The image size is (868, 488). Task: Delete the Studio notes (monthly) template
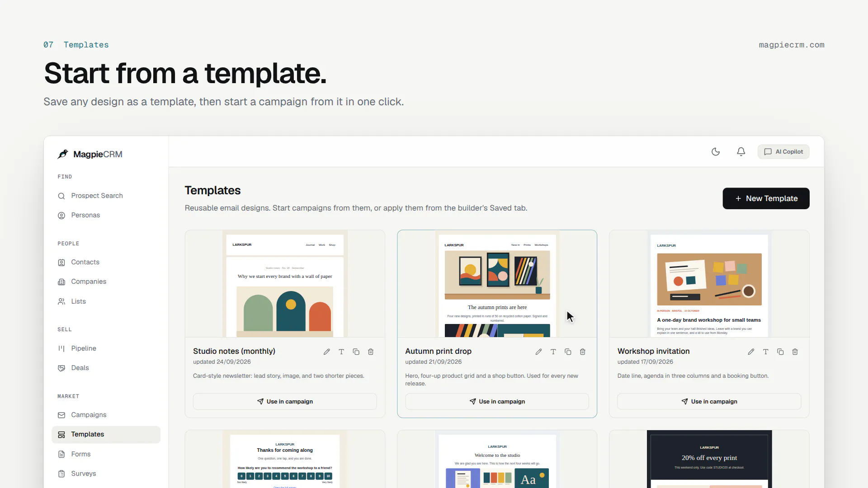(x=371, y=352)
